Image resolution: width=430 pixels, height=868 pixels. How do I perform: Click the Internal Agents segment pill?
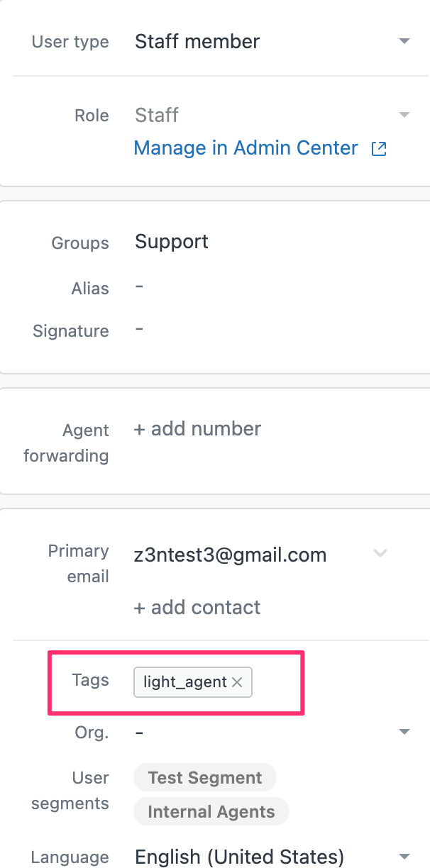(x=211, y=812)
